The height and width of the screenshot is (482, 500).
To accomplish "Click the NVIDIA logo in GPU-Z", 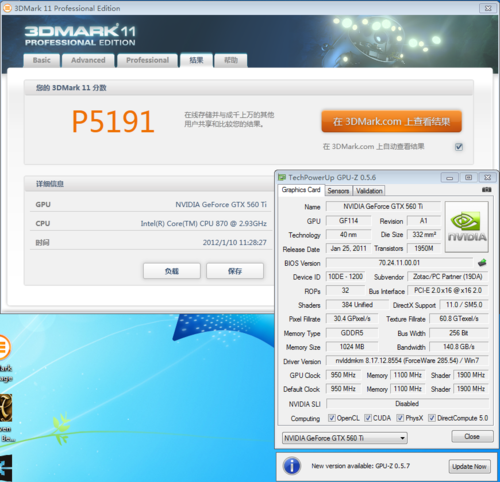I will coord(467,227).
